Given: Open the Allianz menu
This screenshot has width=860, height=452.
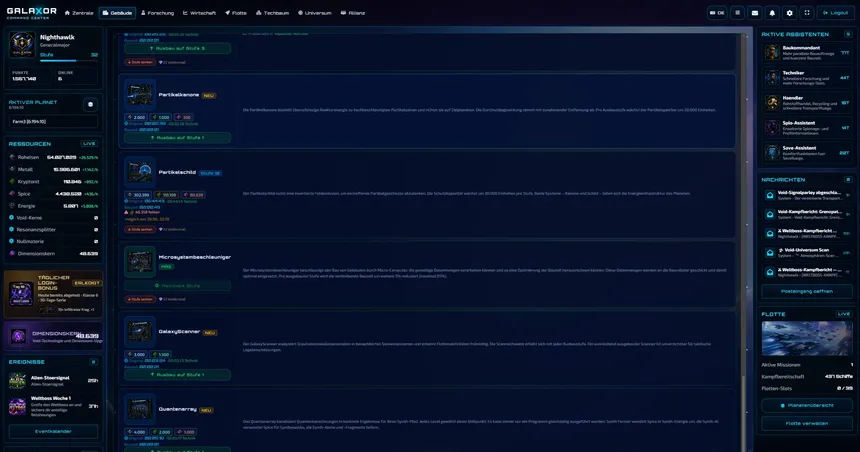Looking at the screenshot, I should click(x=353, y=13).
